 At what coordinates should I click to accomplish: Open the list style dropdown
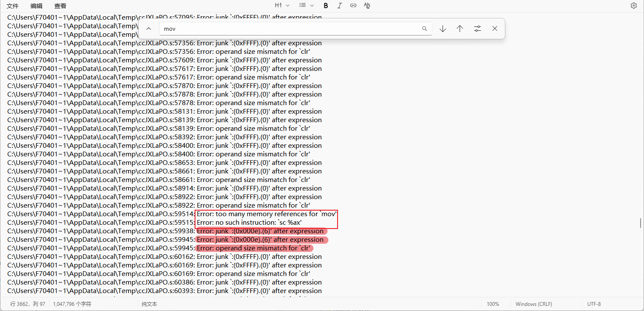(x=306, y=6)
